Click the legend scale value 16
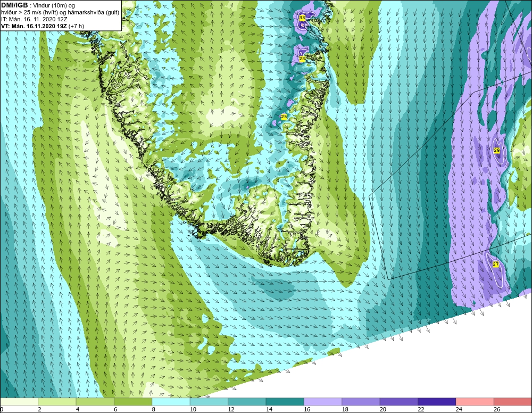The width and height of the screenshot is (532, 413). coord(307,409)
